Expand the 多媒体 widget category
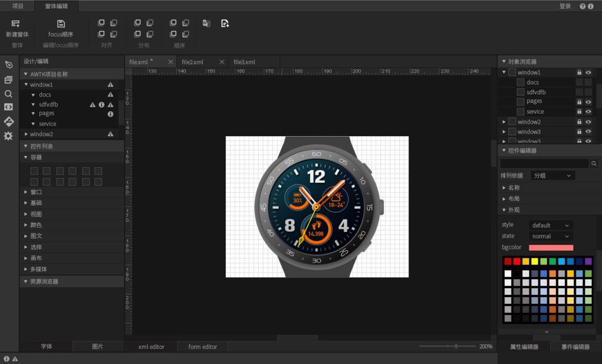602x364 pixels. coord(26,269)
